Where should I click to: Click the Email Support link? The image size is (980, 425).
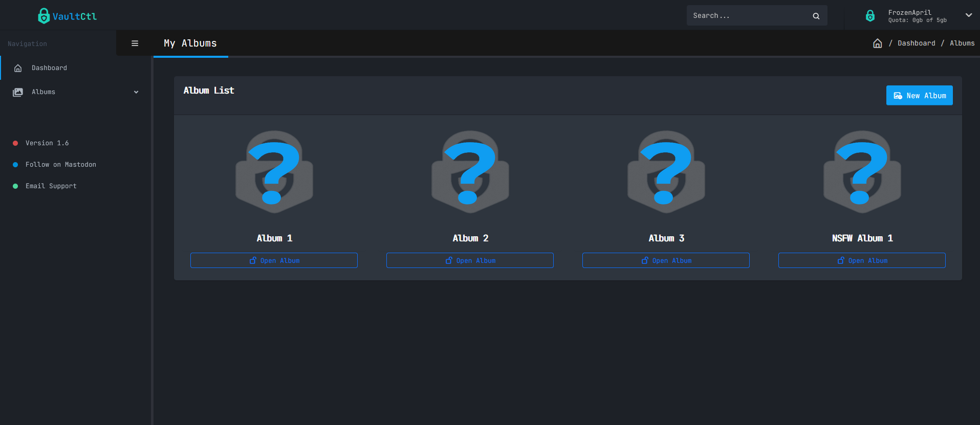(x=51, y=186)
